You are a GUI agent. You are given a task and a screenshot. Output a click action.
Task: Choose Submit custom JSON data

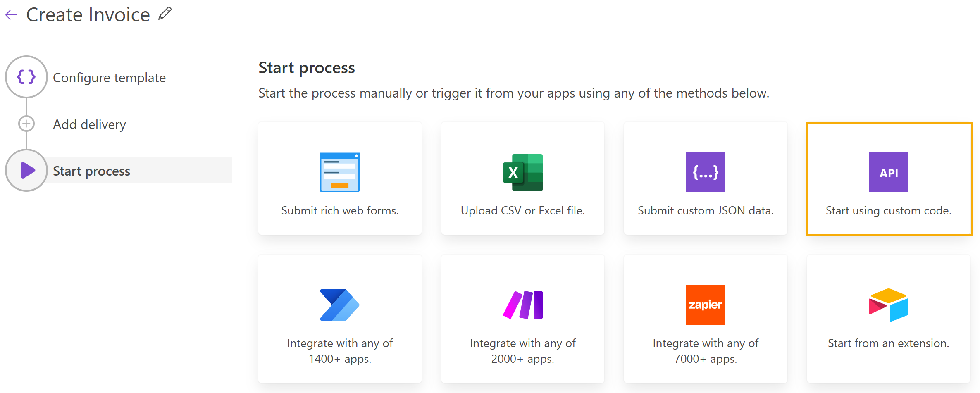tap(705, 179)
